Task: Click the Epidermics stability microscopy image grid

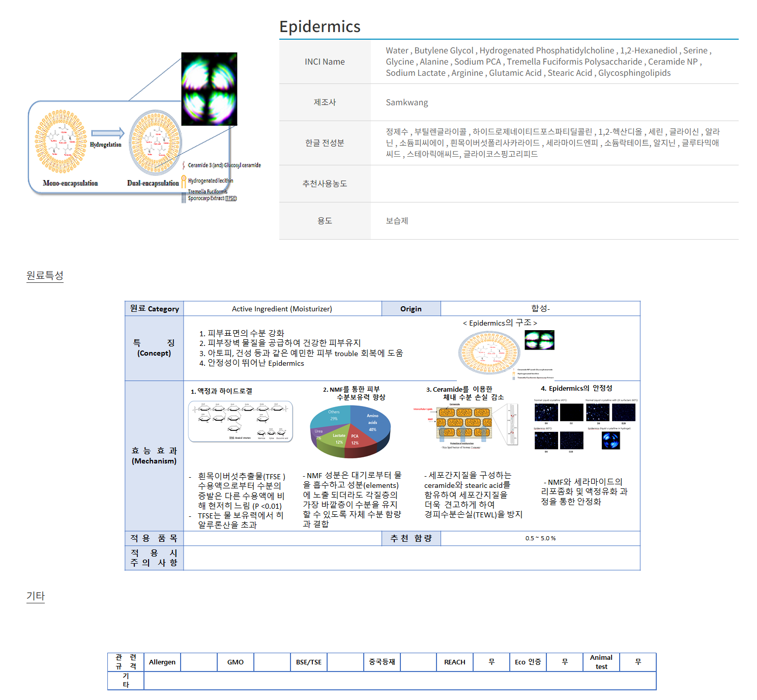Action: (x=585, y=424)
